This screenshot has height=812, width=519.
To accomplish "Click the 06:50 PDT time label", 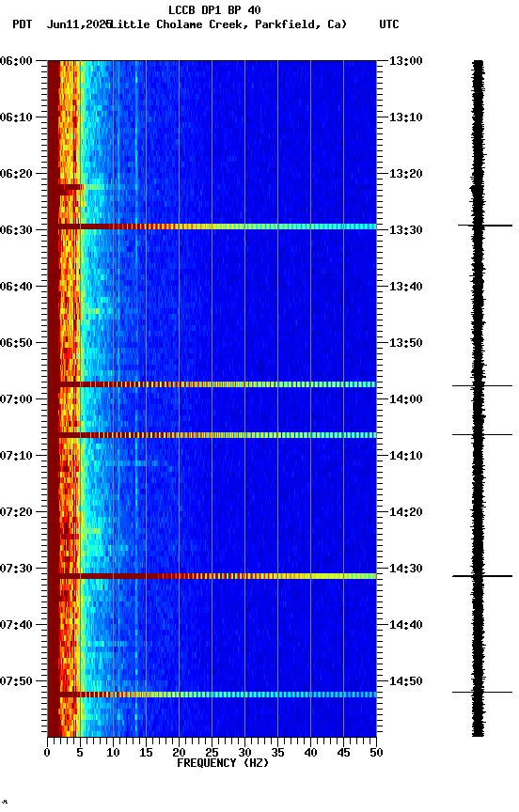I will pyautogui.click(x=16, y=343).
